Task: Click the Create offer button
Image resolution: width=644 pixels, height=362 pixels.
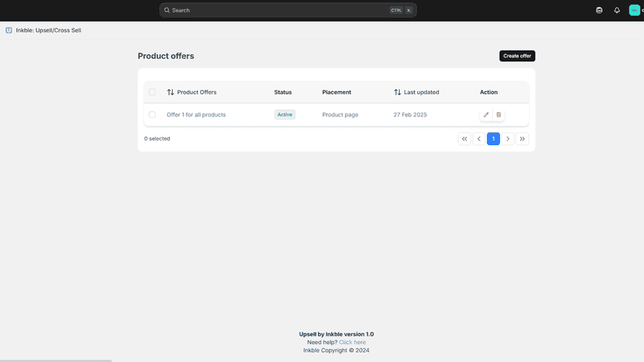Action: (517, 56)
